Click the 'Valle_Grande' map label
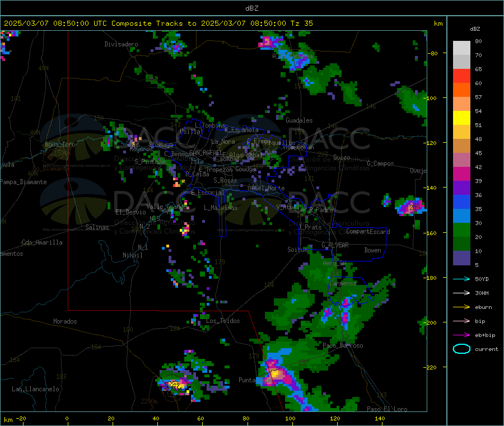The width and height of the screenshot is (504, 426). tap(167, 207)
